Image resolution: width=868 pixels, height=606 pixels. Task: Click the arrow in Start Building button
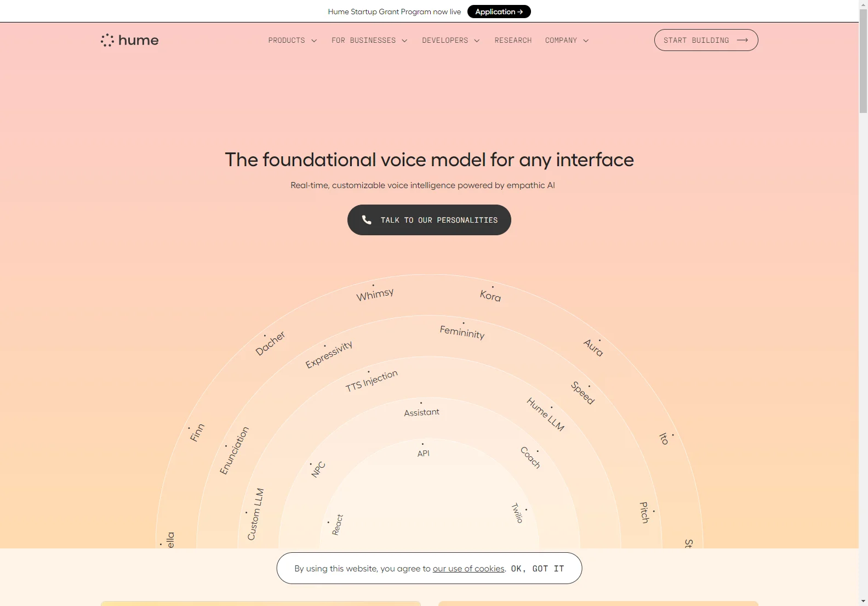coord(743,40)
